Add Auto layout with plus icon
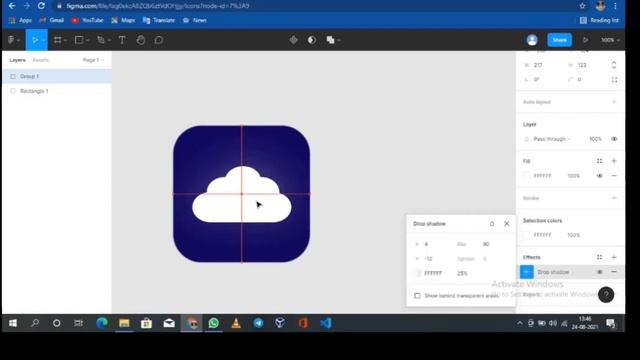This screenshot has width=640, height=360. click(614, 102)
